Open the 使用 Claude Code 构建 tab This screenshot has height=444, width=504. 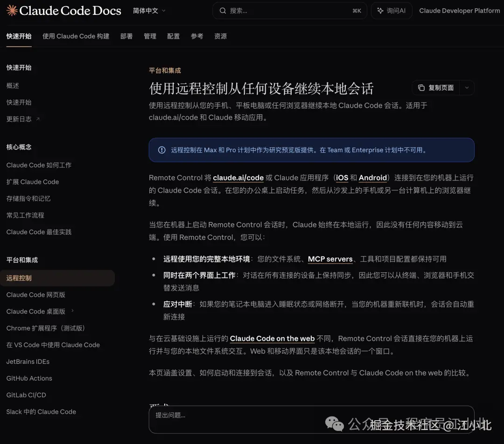coord(76,36)
